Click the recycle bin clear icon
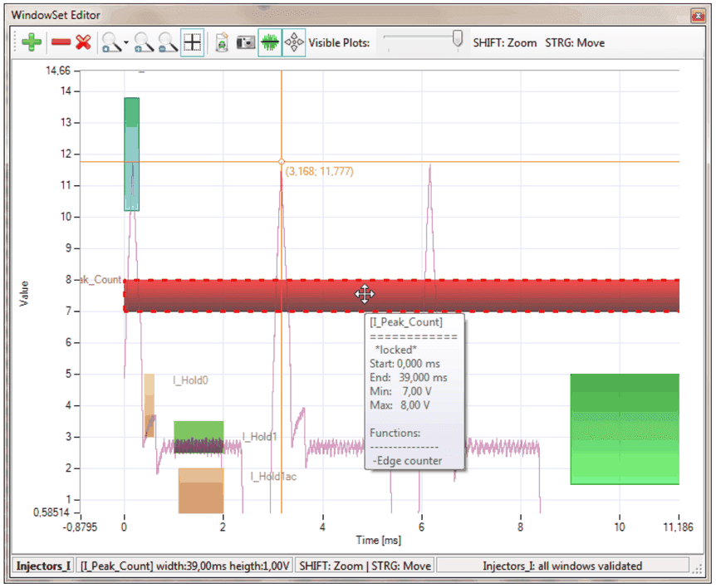Viewport: 716px width, 588px height. point(222,42)
